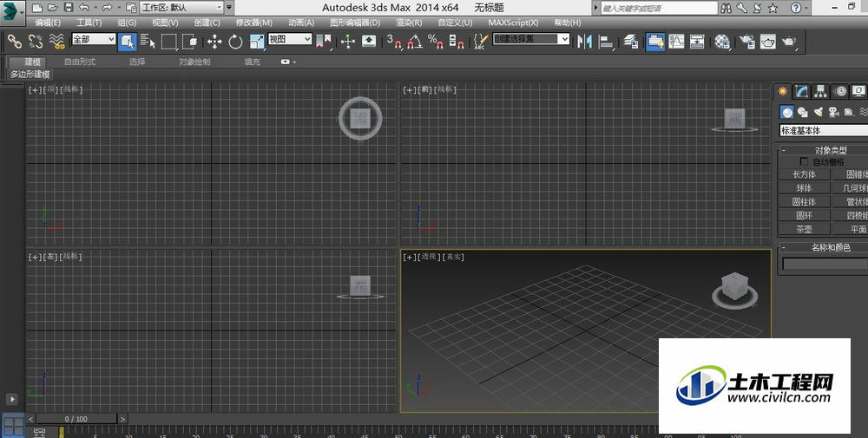
Task: Open the MAXScript(X) menu
Action: tap(513, 23)
